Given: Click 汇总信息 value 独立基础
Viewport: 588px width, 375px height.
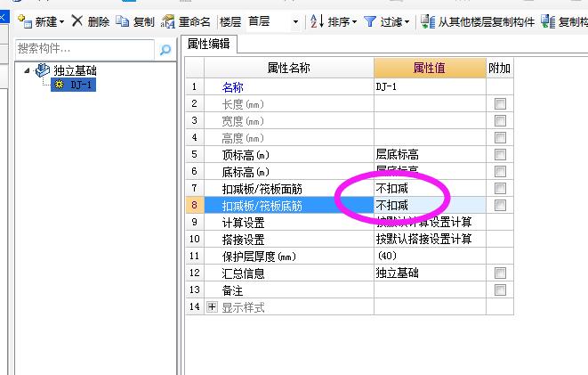Looking at the screenshot, I should 430,273.
